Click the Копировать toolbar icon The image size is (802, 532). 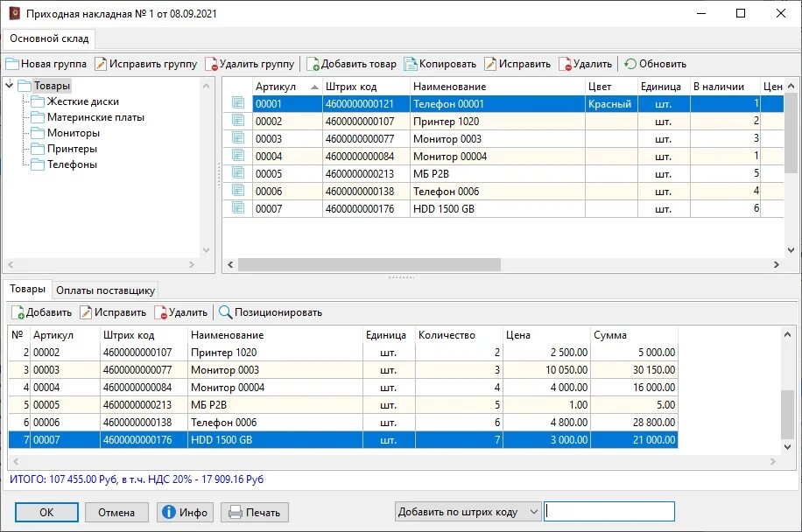click(x=411, y=65)
